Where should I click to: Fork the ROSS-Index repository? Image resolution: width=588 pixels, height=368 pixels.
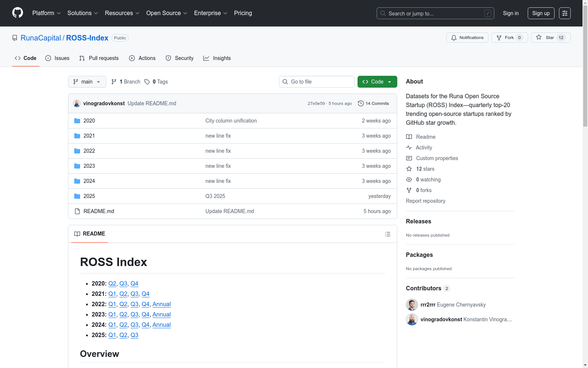pos(509,38)
